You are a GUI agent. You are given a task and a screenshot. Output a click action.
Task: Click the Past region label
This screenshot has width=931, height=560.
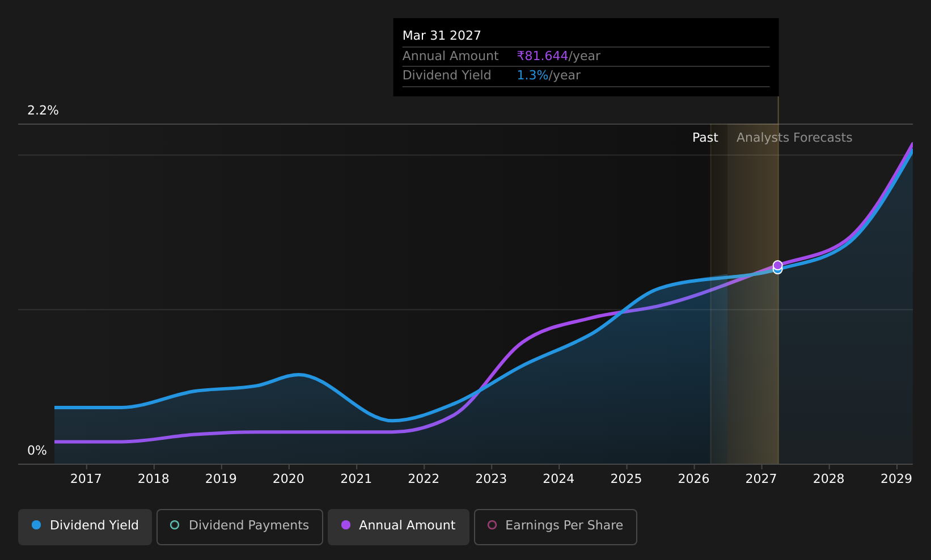[x=705, y=138]
